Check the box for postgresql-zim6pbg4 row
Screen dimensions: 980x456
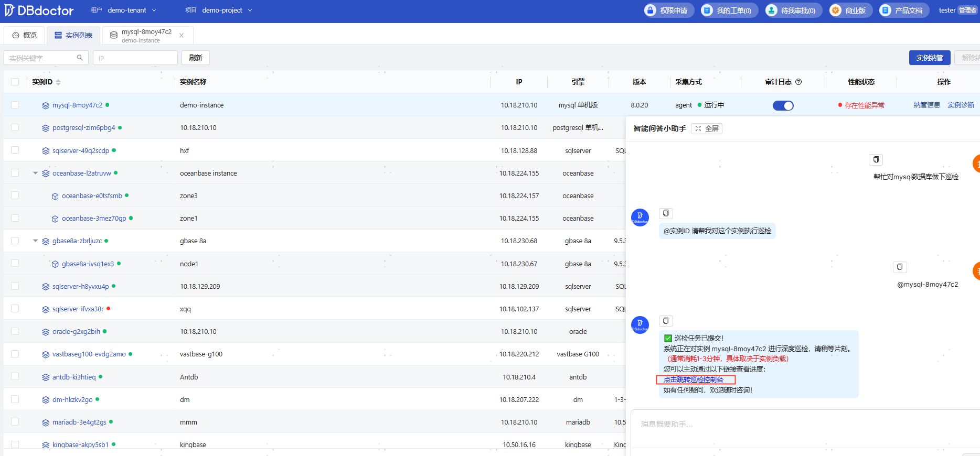(15, 127)
